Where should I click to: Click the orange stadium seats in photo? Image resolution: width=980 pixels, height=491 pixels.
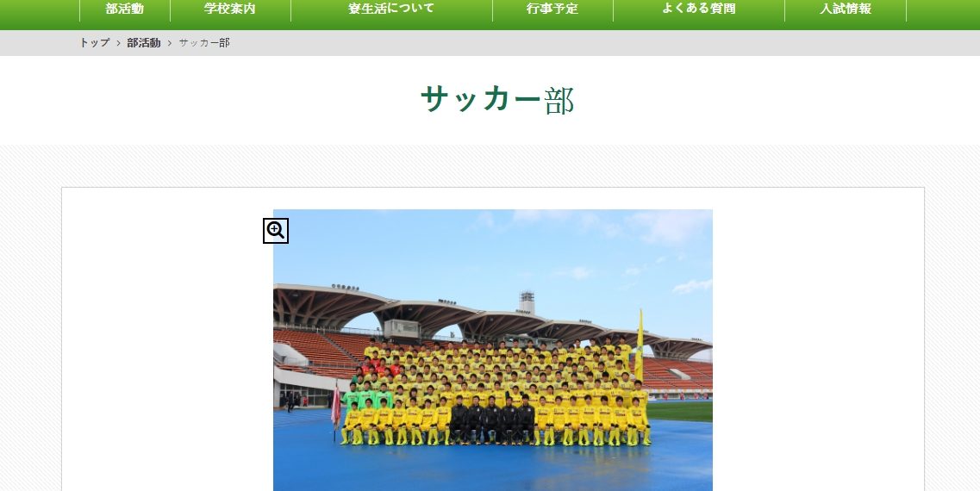317,351
